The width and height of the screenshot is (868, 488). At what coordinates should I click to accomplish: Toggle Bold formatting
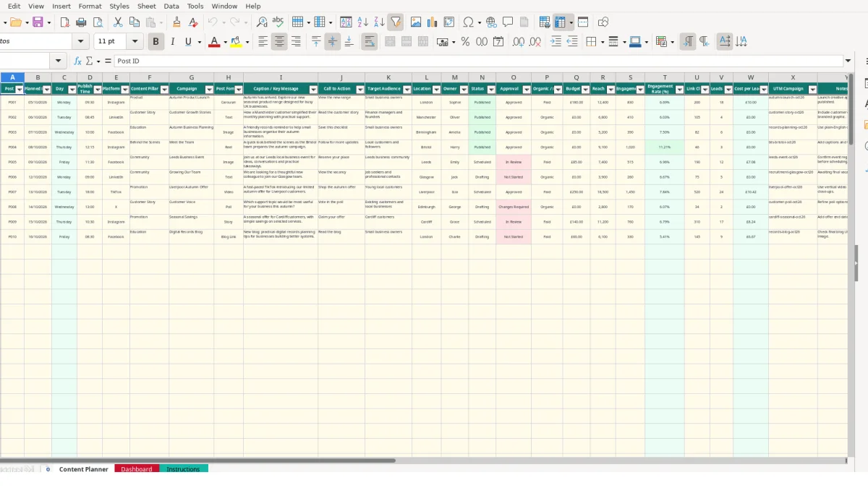click(155, 42)
